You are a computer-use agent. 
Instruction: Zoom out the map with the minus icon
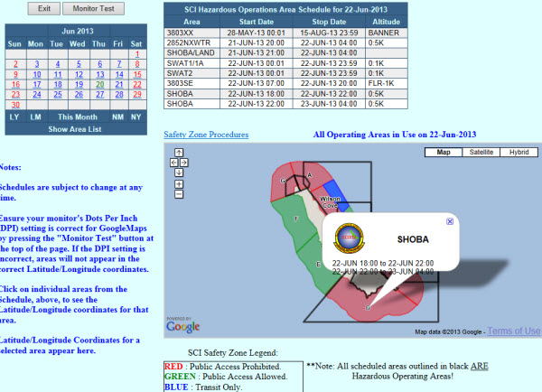(179, 194)
